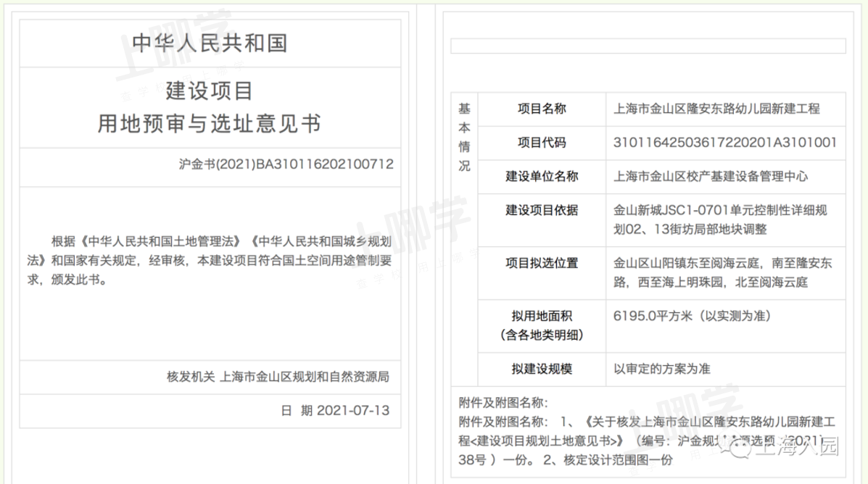
Task: Click attachment text 38号 ）一份。 2、核定设计范围图一份
Action: [x=565, y=459]
